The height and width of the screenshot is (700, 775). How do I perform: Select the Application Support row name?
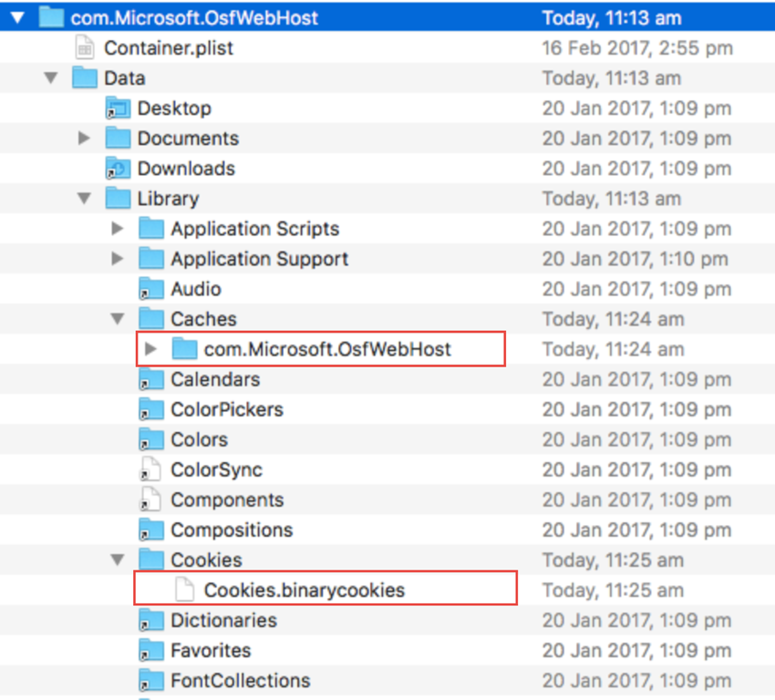pos(259,259)
